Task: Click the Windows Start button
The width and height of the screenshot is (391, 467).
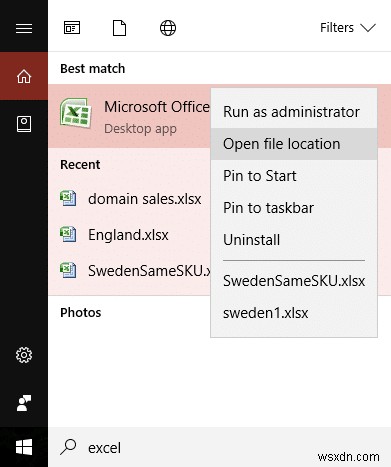Action: click(24, 447)
